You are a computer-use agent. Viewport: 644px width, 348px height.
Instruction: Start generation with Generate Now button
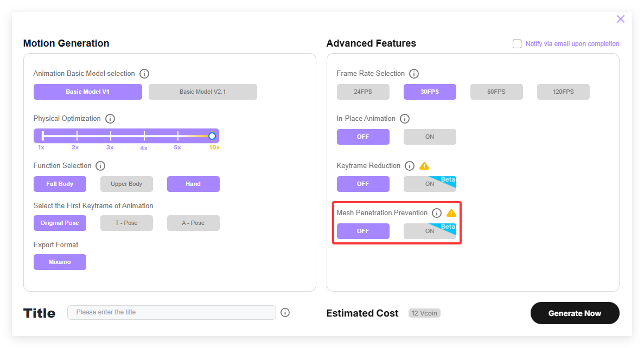click(575, 313)
